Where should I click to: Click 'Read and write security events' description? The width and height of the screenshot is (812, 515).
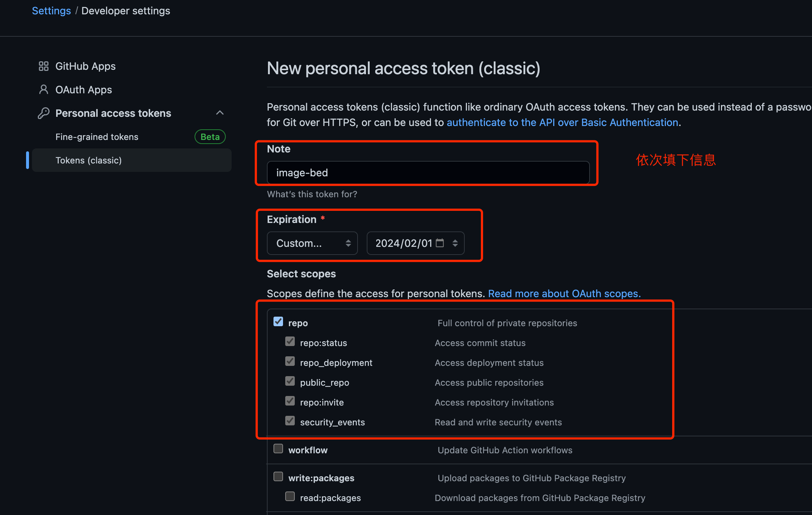[x=498, y=422]
